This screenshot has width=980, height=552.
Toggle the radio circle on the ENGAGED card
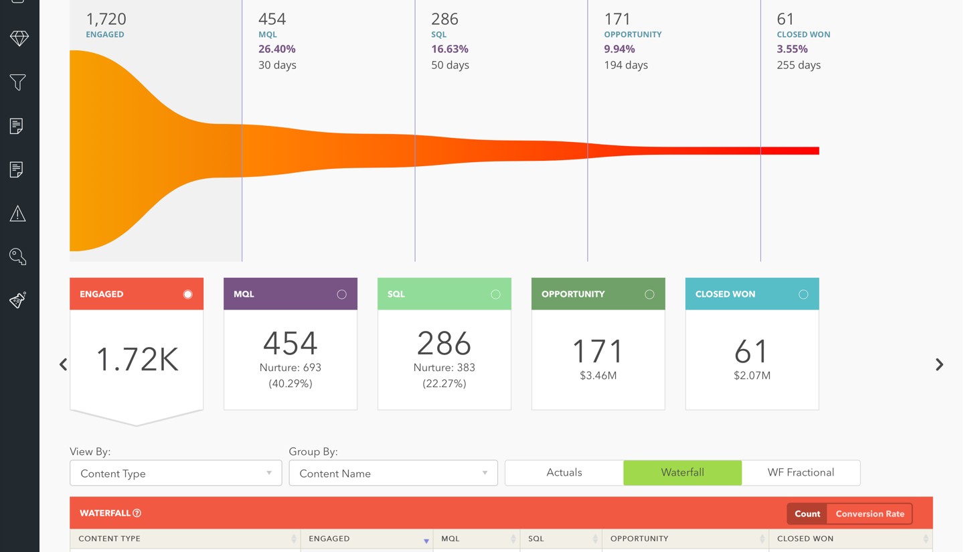(x=188, y=293)
